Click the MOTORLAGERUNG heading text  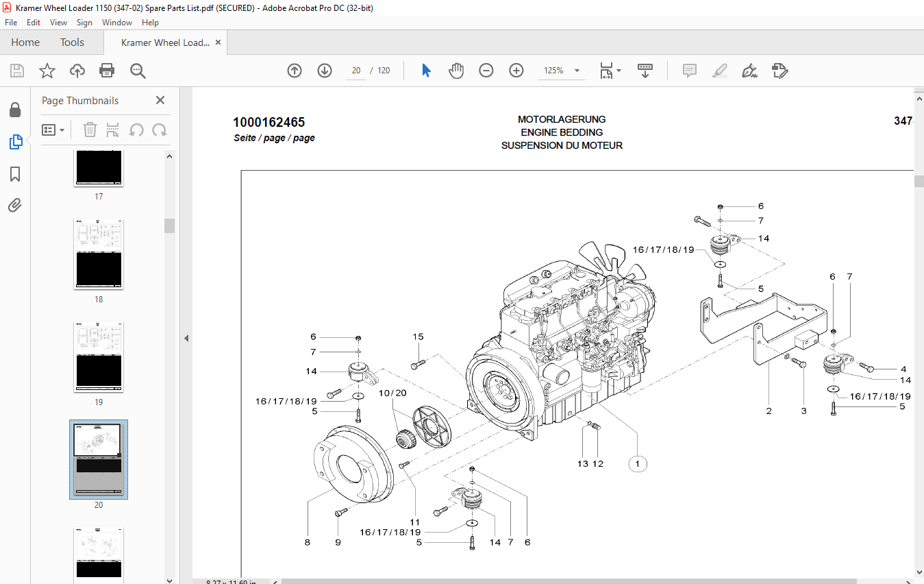tap(562, 119)
